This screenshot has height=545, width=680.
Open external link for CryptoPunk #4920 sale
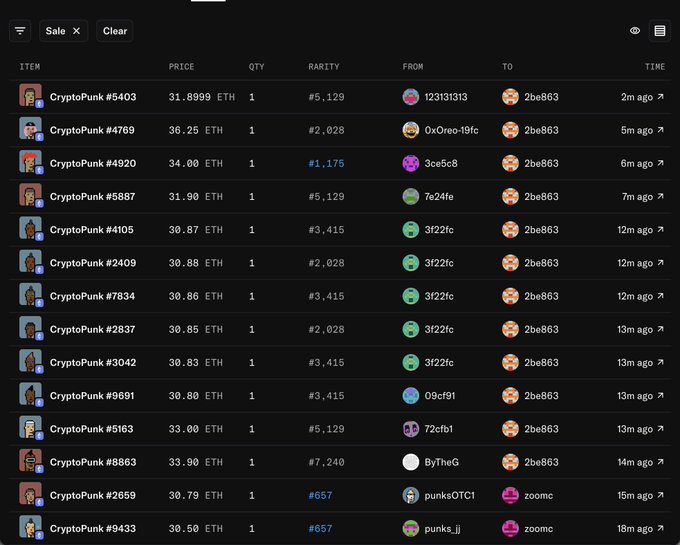coord(660,163)
